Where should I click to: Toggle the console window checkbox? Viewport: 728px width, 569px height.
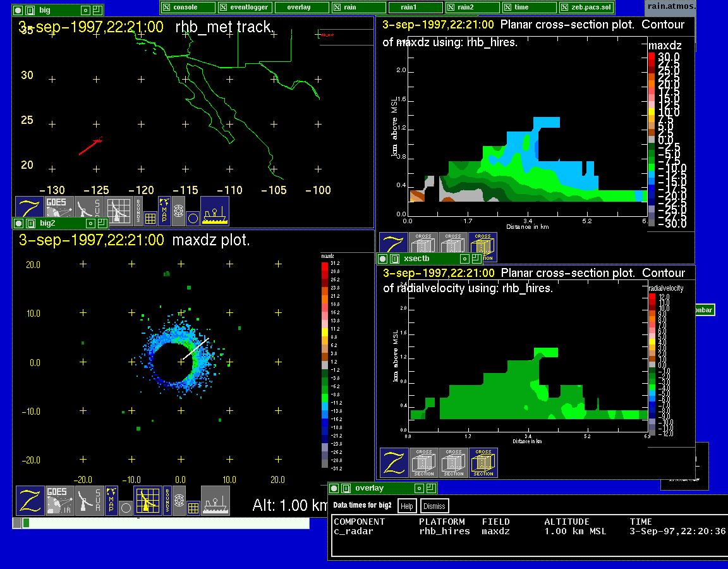tap(167, 7)
